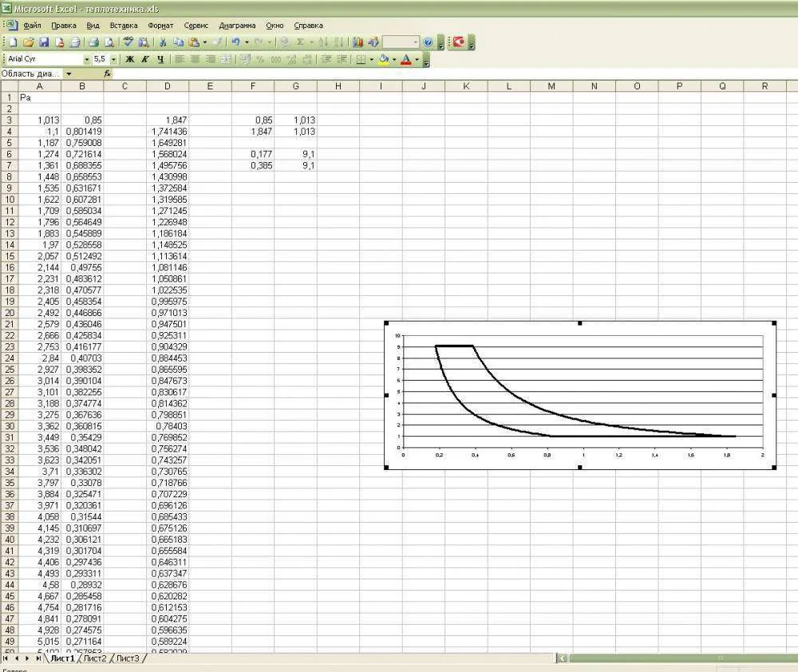The image size is (798, 672).
Task: Click cell F3 containing 0,85
Action: click(x=253, y=120)
